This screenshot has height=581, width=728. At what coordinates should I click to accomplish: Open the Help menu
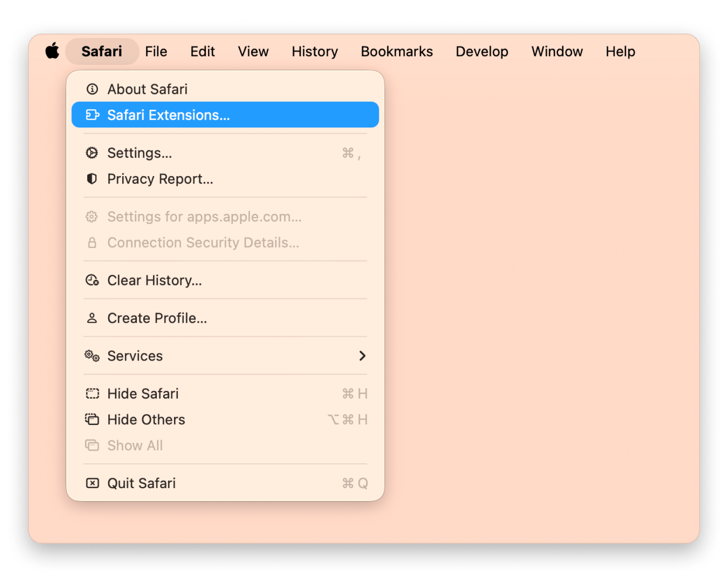coord(621,51)
